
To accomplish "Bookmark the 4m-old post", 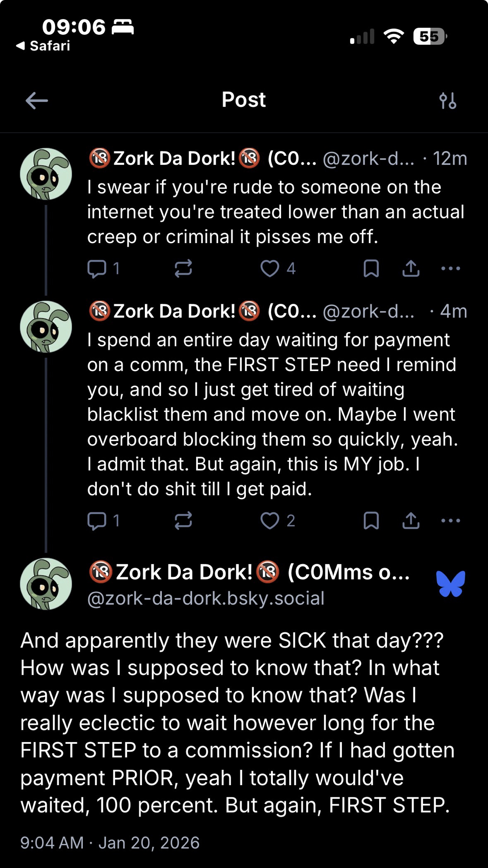I will (x=371, y=520).
